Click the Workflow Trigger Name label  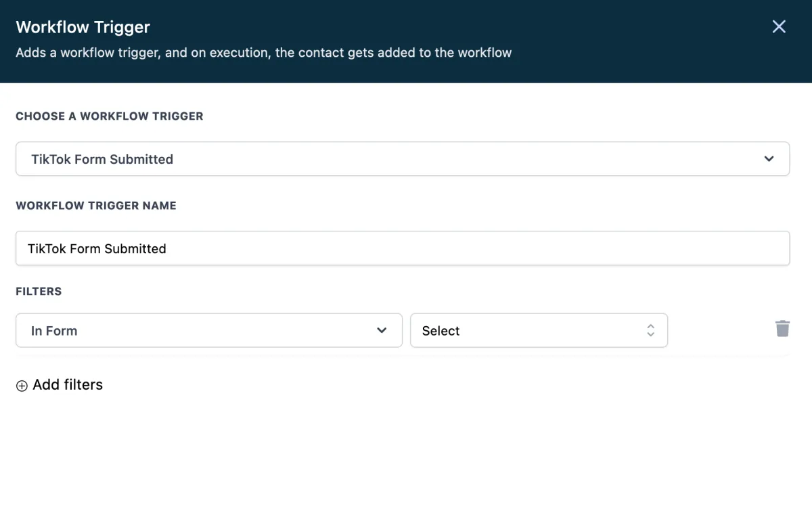coord(95,206)
